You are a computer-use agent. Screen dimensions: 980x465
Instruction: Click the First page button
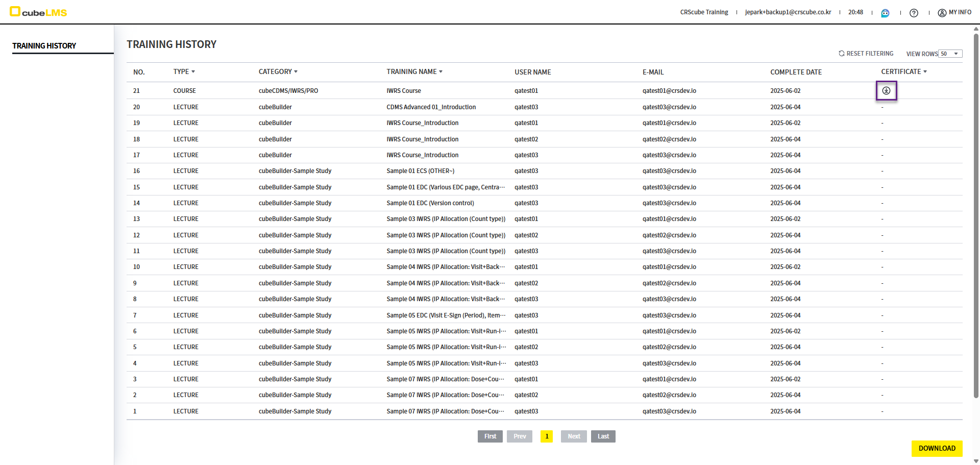[490, 436]
